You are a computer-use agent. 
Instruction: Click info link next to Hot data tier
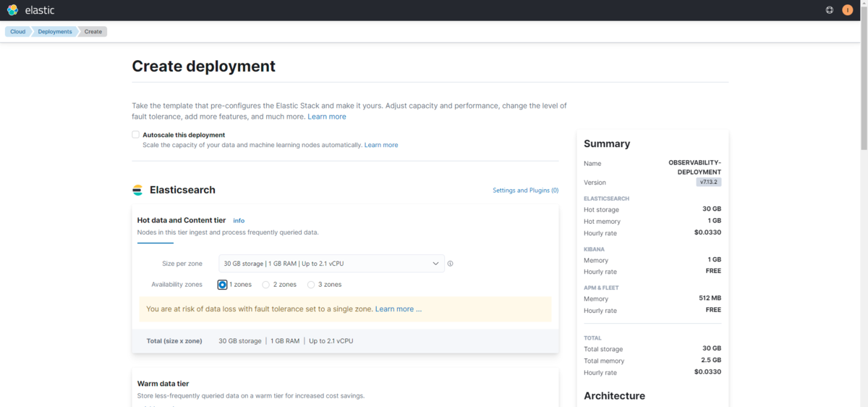[239, 220]
